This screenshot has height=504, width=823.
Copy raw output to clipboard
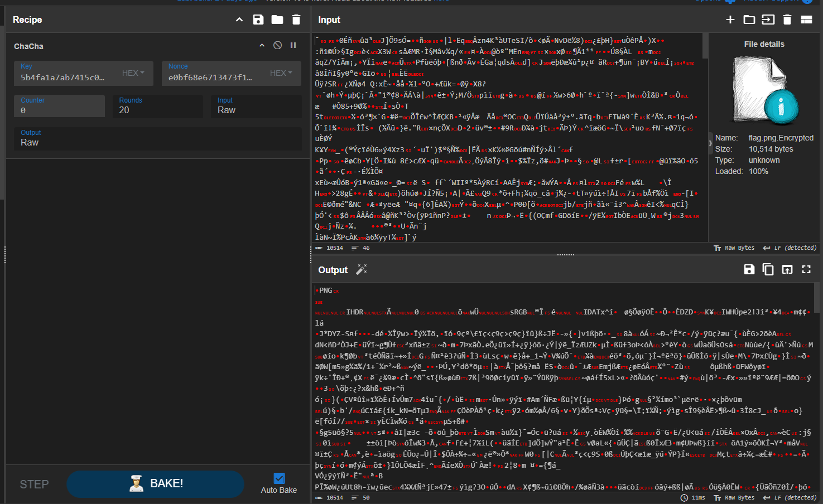(768, 269)
